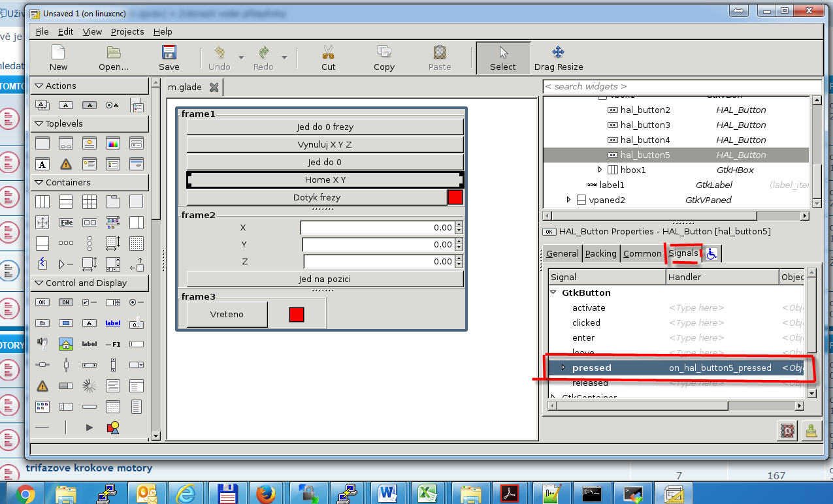Open Firefox from the taskbar

[x=265, y=494]
